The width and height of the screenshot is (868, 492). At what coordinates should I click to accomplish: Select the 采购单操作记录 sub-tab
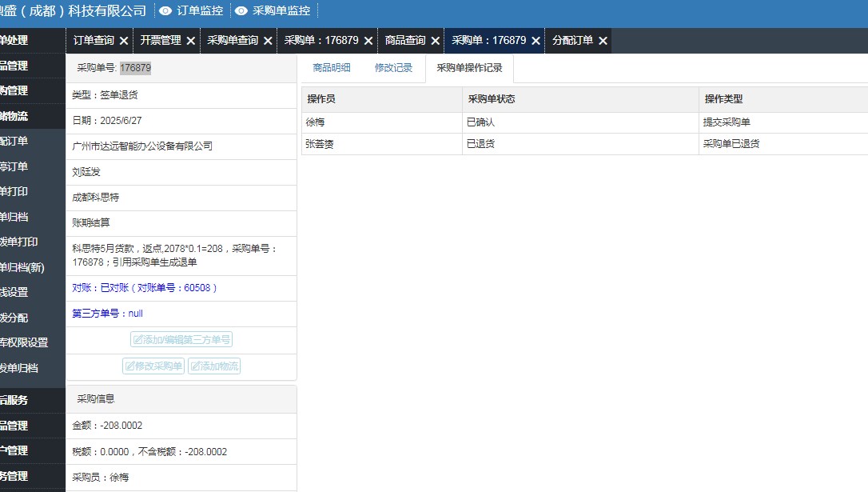(469, 67)
